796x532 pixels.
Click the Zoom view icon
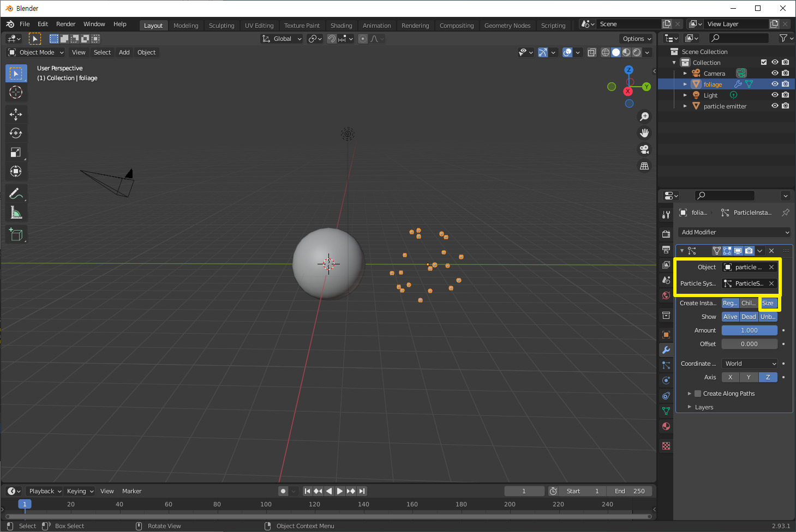tap(644, 117)
